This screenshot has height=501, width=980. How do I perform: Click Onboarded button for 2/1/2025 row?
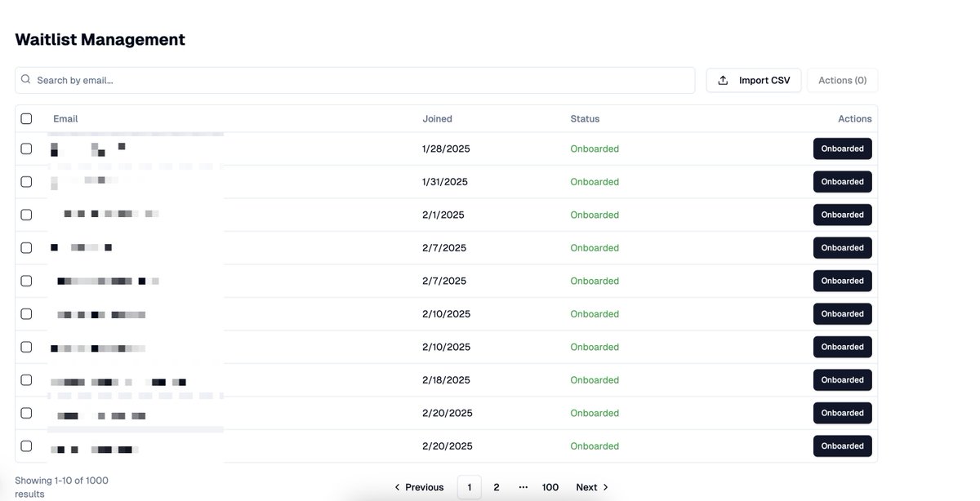click(842, 215)
